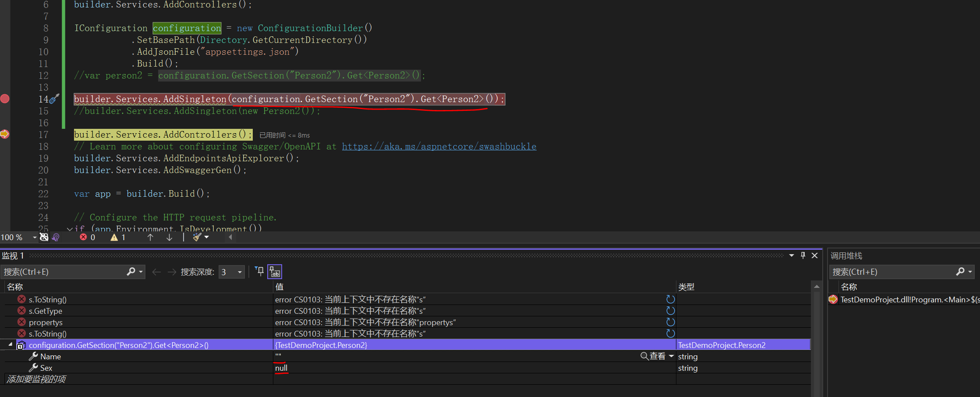Viewport: 980px width, 397px height.
Task: Remove the breakpoint on line 14
Action: coord(5,99)
